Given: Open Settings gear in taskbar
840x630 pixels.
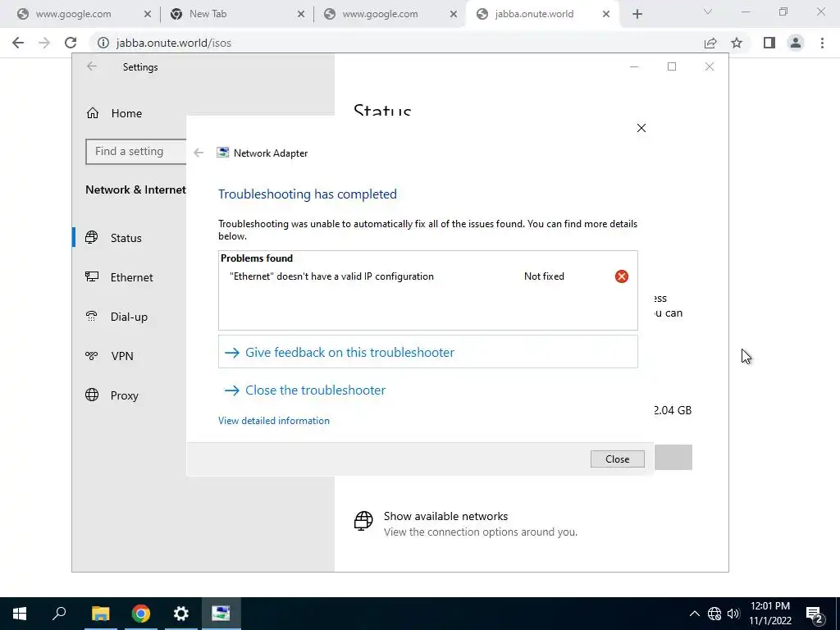Looking at the screenshot, I should click(181, 614).
